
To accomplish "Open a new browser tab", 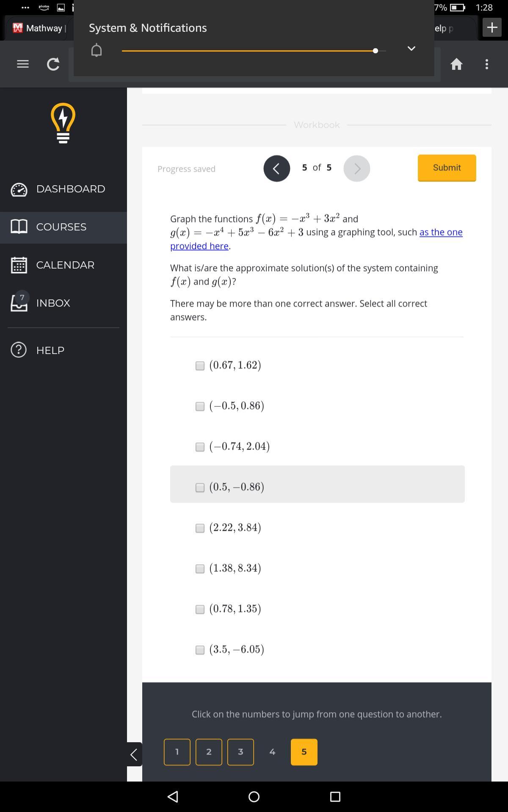I will point(492,27).
